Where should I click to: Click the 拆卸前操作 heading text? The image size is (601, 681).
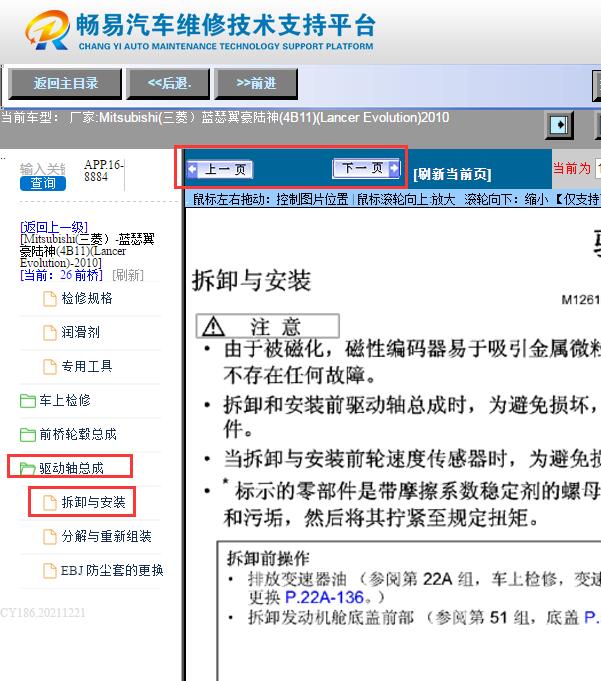pos(268,558)
